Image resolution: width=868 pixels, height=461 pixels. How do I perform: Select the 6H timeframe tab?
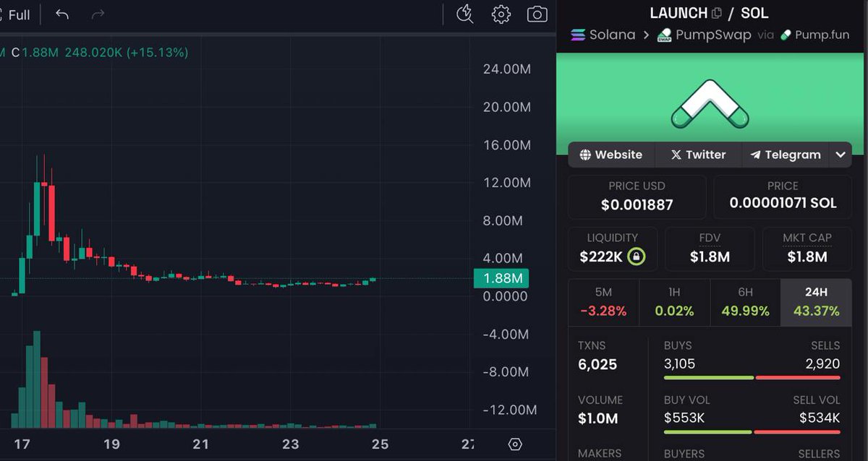(745, 302)
